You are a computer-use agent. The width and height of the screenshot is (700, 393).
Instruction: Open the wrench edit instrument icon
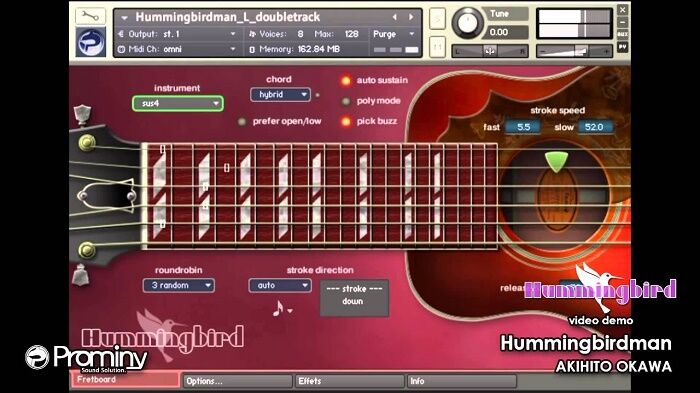click(x=91, y=16)
